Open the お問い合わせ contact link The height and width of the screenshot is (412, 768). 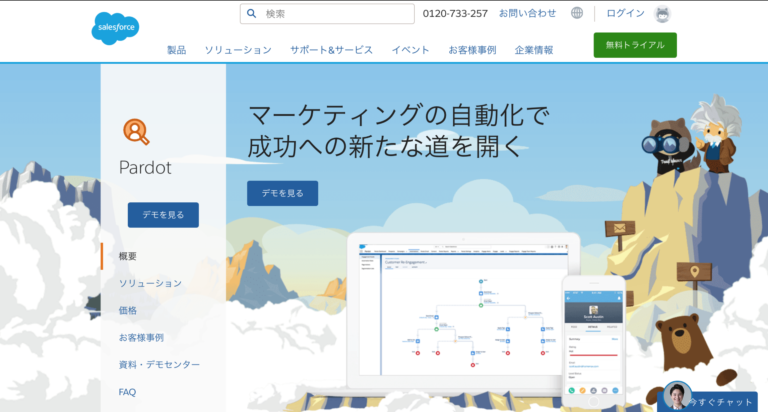pos(528,13)
